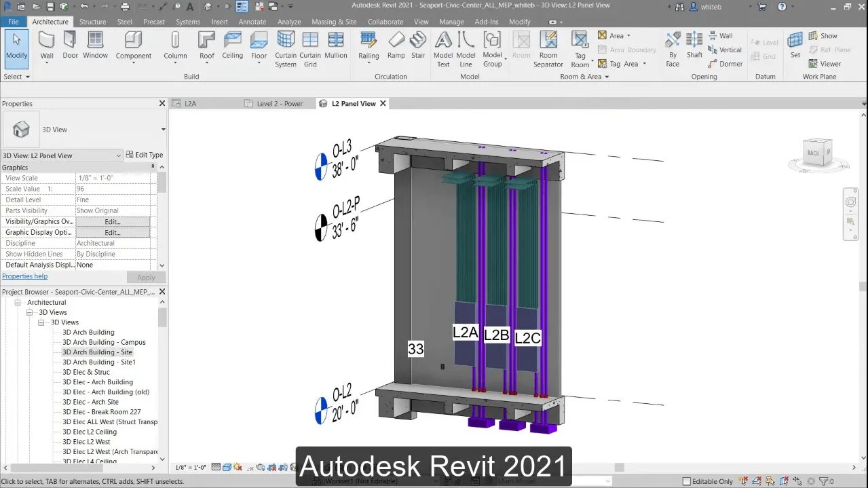Select the Window tool

click(x=96, y=45)
